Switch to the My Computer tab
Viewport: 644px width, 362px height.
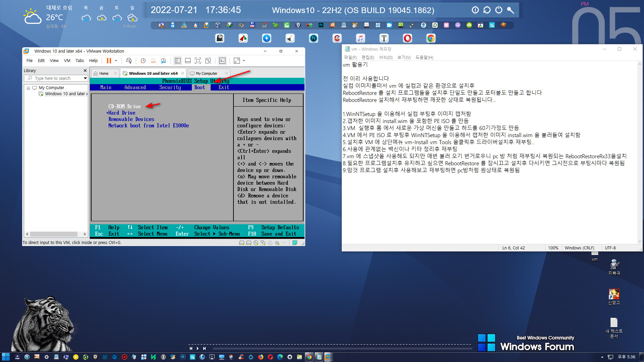pyautogui.click(x=206, y=73)
